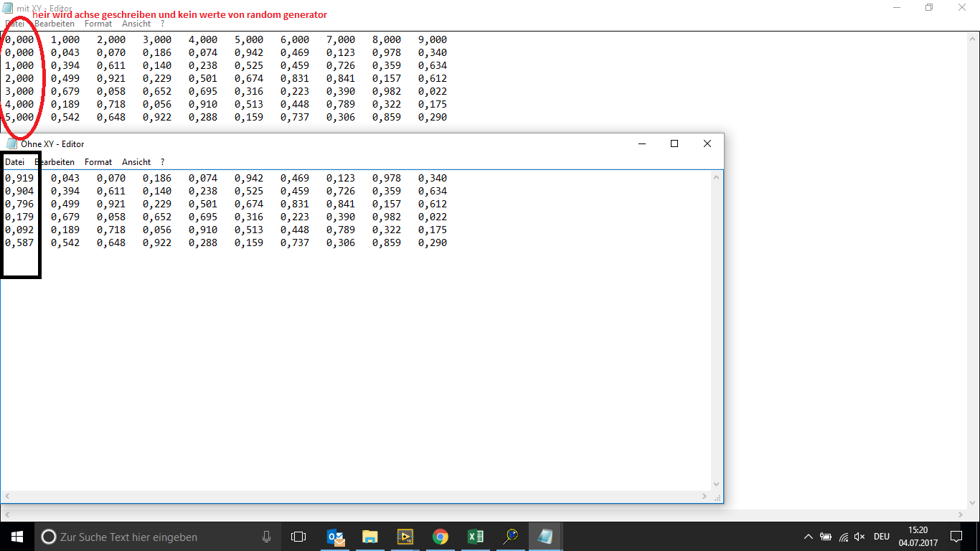The image size is (980, 551).
Task: Open the video player taskbar icon
Action: [405, 537]
